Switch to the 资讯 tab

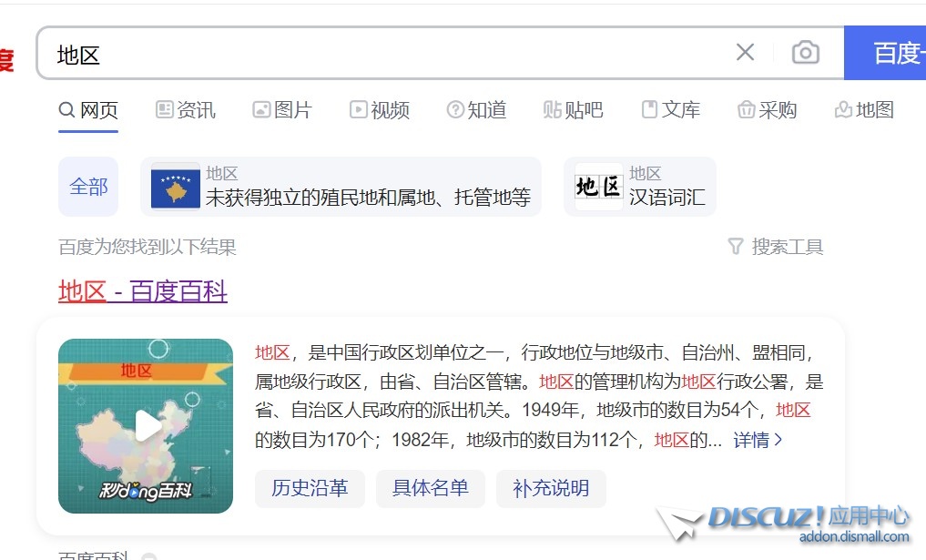coord(186,110)
